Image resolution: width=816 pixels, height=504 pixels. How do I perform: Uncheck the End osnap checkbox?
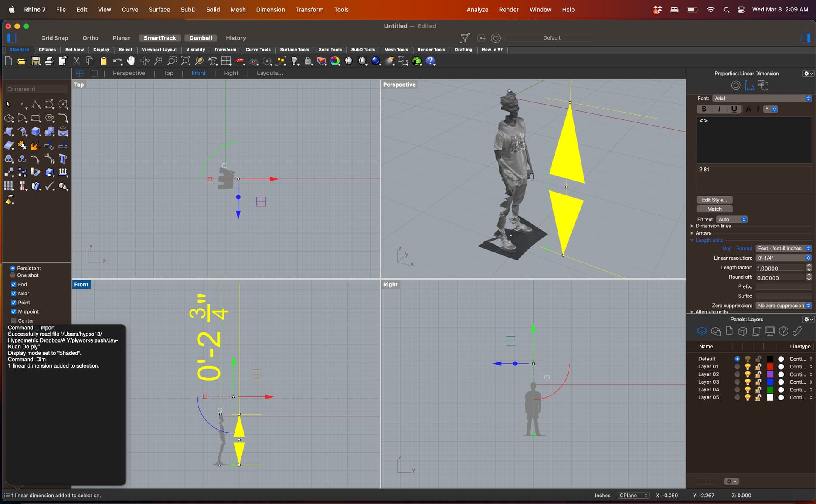(14, 284)
